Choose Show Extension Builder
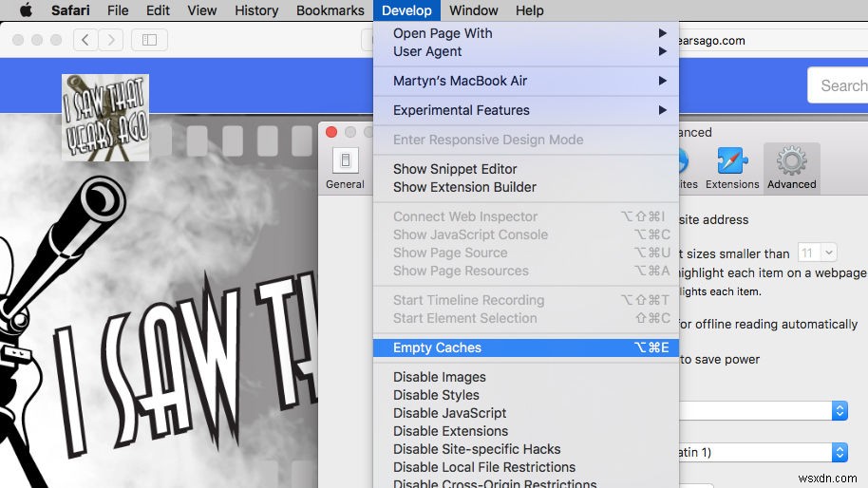 click(x=526, y=187)
